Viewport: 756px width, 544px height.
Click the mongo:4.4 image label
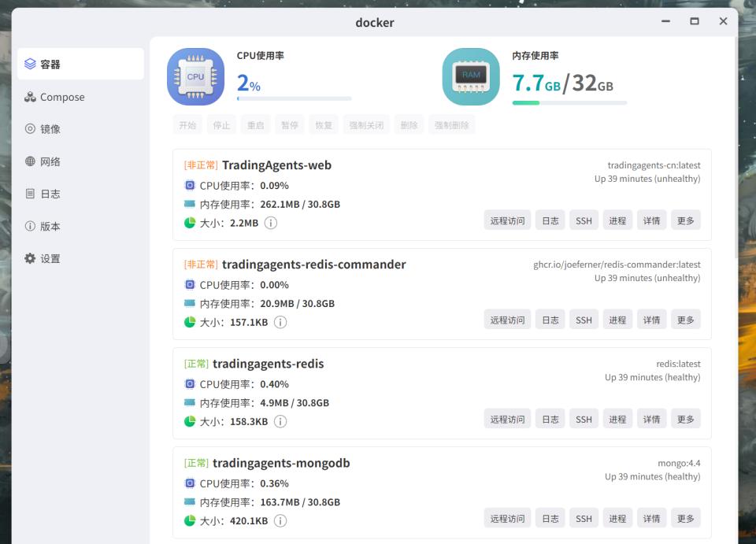tap(679, 463)
